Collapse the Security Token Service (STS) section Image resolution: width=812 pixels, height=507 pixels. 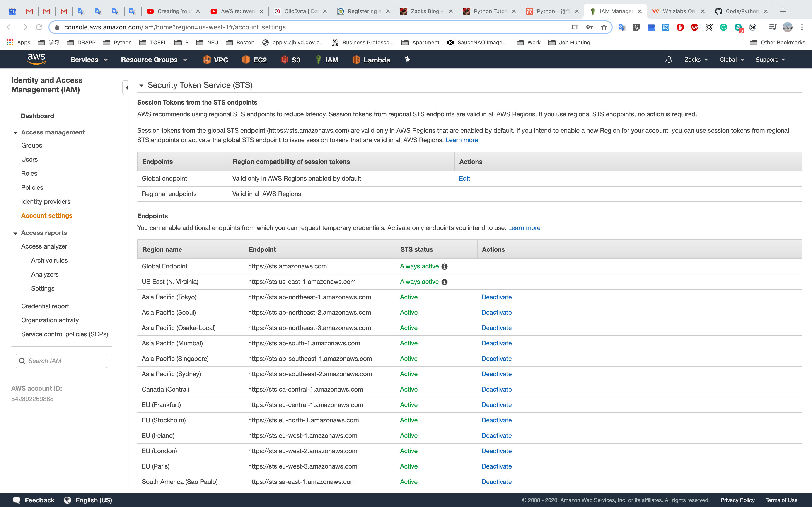tap(141, 86)
